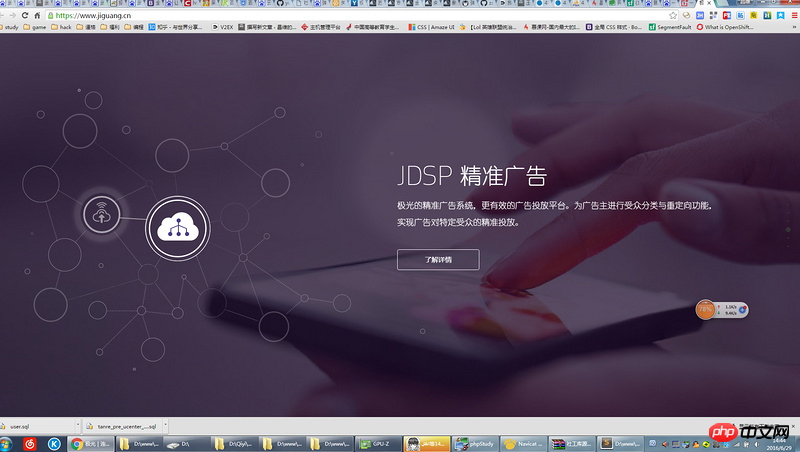Image resolution: width=800 pixels, height=452 pixels.
Task: Switch to the orange highlighted chat taskbar window
Action: (427, 444)
